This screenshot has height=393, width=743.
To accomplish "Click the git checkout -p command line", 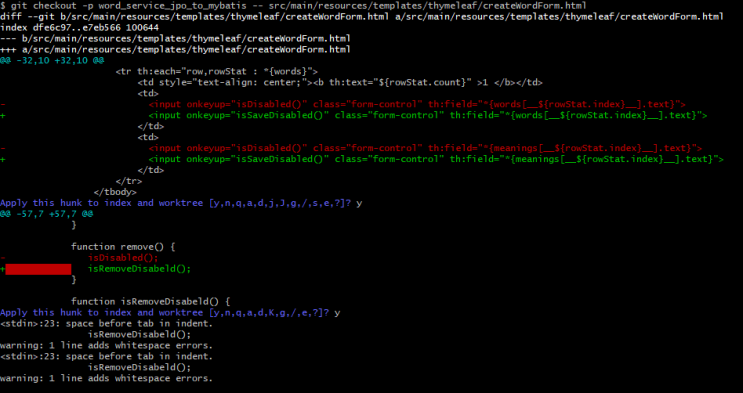I will (x=293, y=6).
